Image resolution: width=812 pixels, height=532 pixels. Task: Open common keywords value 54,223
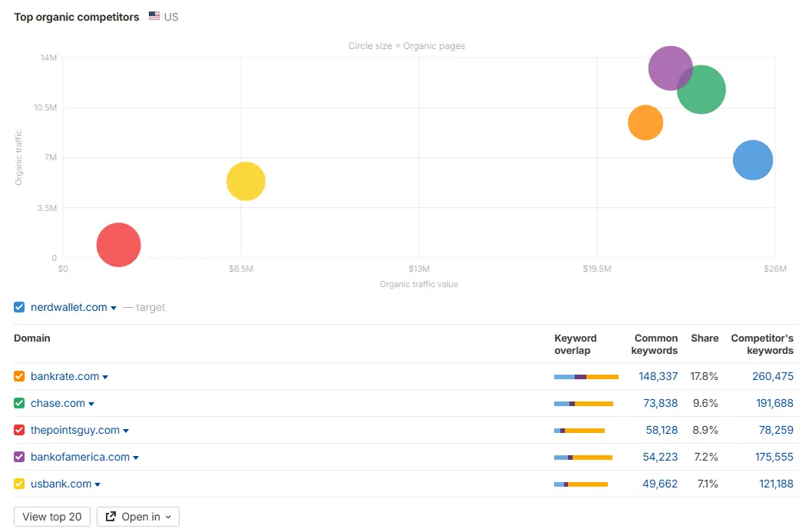[x=660, y=457]
